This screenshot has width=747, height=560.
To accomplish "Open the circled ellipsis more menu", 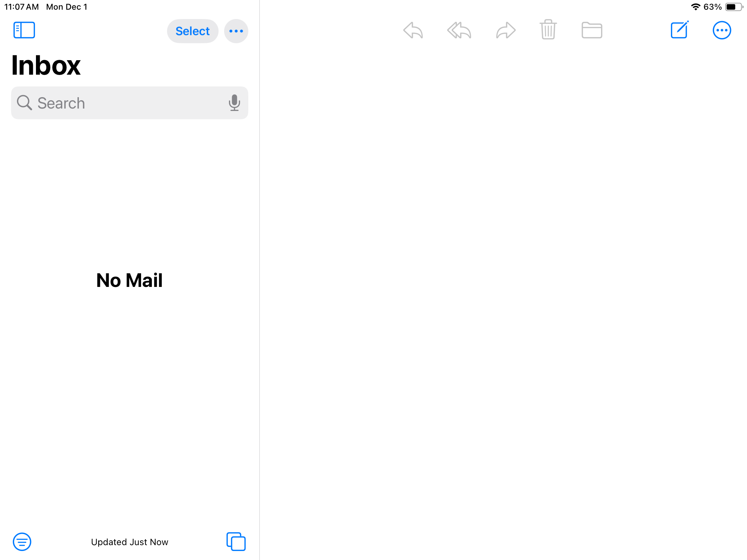I will (722, 30).
